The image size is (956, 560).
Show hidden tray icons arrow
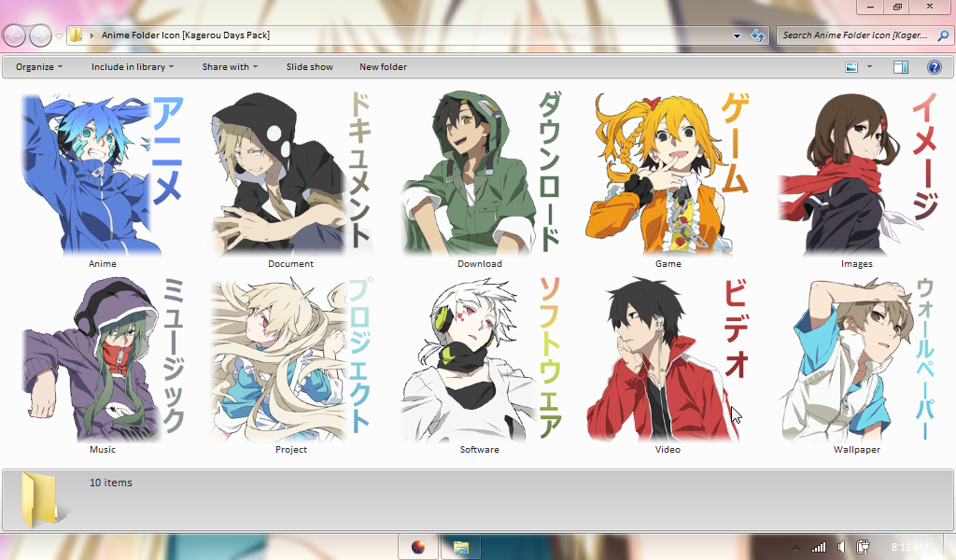795,547
